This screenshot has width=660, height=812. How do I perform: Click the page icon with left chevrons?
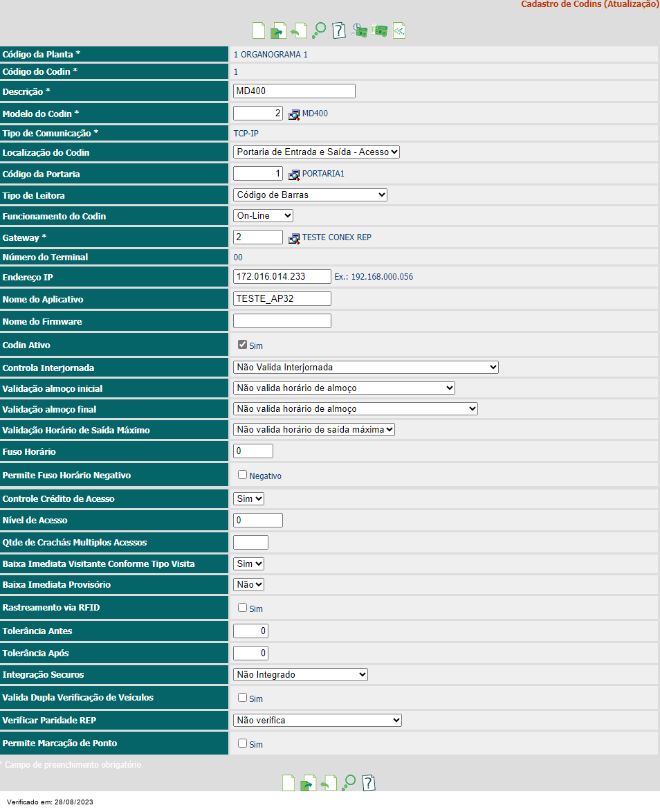click(x=399, y=30)
